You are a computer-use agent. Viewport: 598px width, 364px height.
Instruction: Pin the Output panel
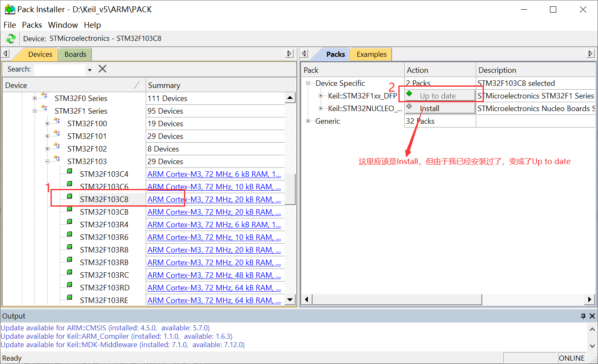(583, 316)
